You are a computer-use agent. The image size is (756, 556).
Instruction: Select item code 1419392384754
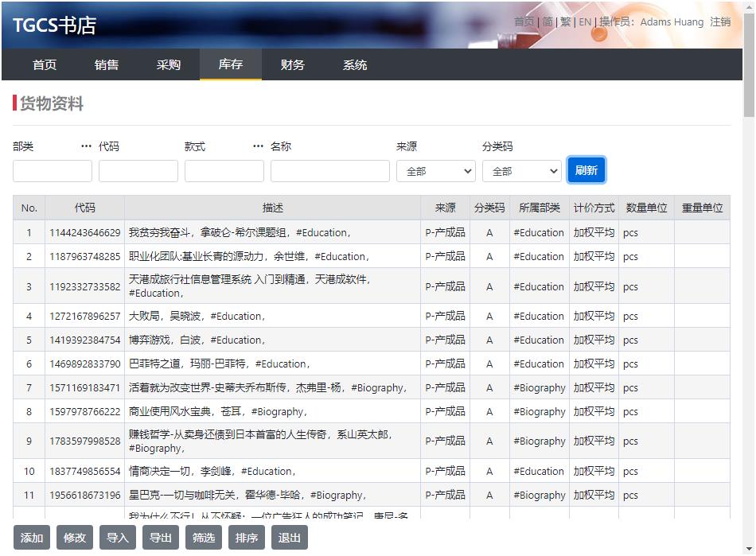coord(85,340)
